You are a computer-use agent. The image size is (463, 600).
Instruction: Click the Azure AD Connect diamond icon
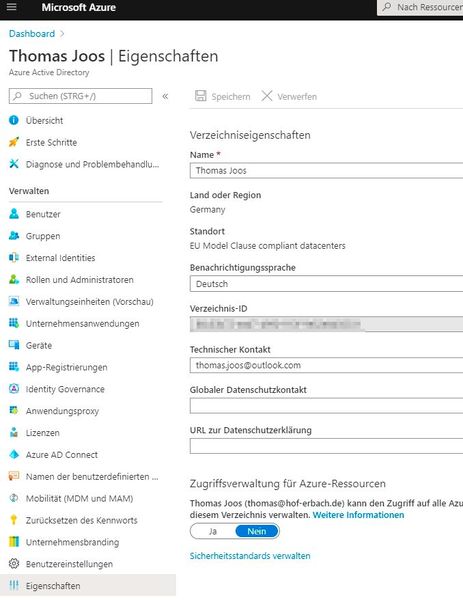tap(14, 455)
